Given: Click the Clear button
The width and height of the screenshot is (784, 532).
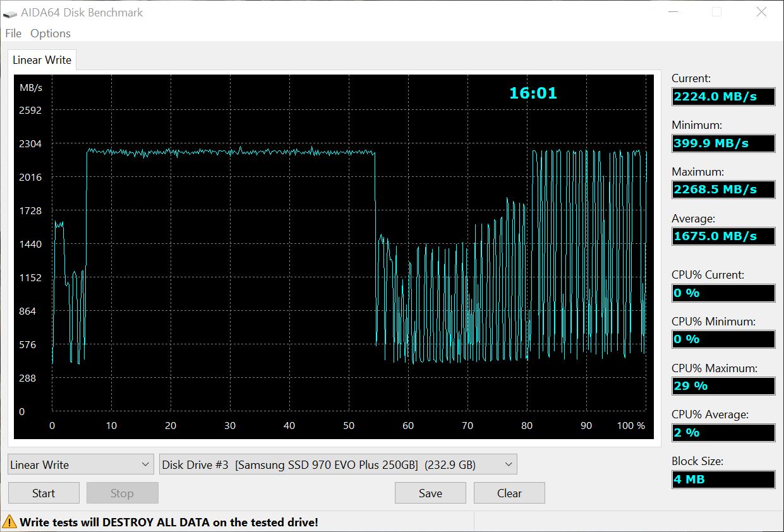Looking at the screenshot, I should (509, 493).
